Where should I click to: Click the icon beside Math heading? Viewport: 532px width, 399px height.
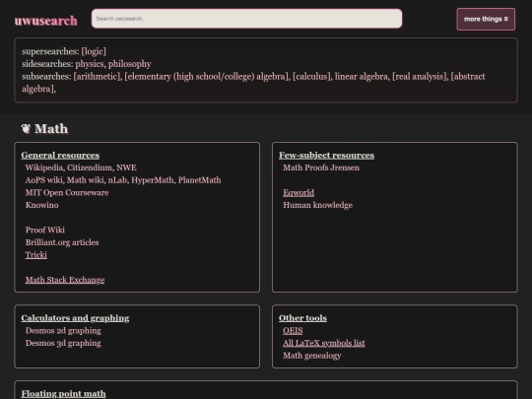coord(26,129)
